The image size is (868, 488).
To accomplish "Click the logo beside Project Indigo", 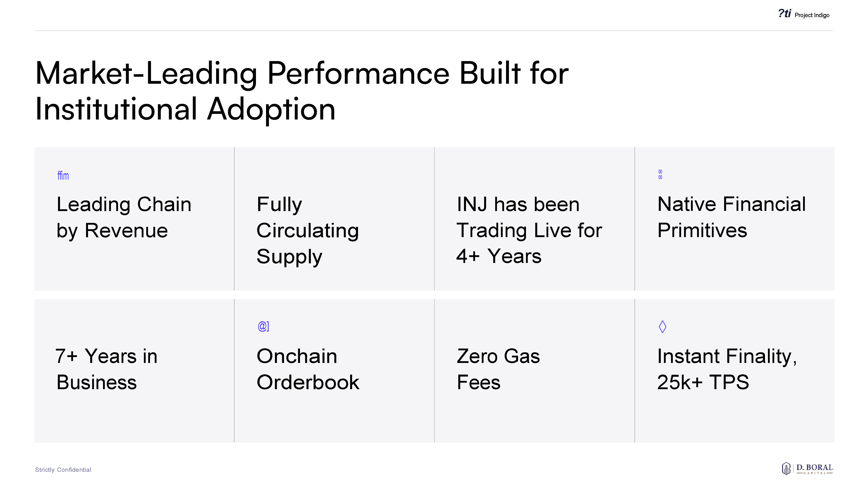I will click(785, 14).
